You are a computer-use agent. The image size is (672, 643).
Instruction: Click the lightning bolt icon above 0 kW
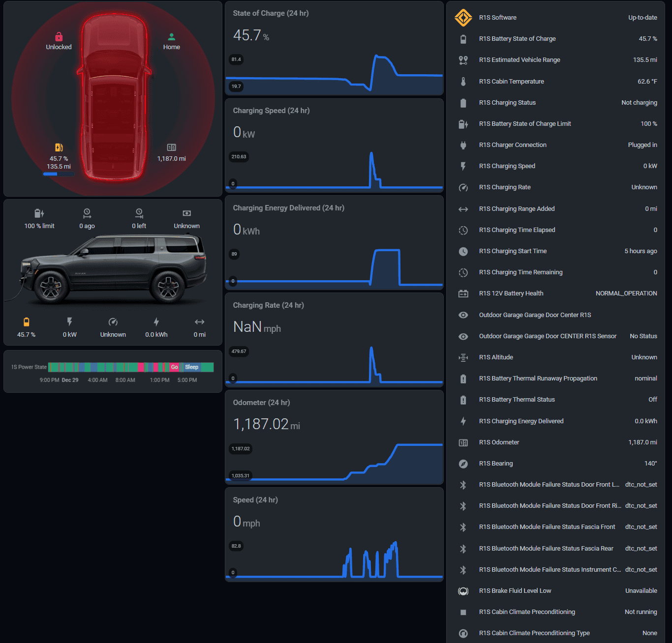(70, 322)
